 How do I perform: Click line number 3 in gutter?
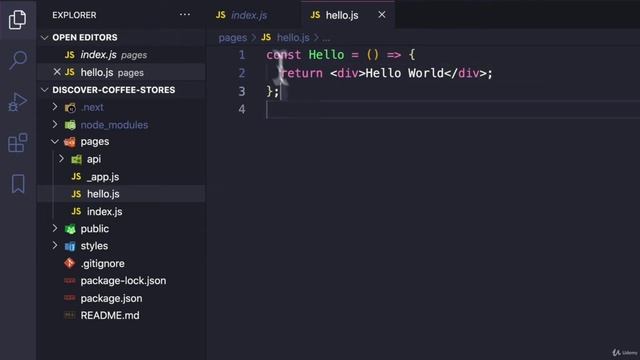[x=242, y=91]
